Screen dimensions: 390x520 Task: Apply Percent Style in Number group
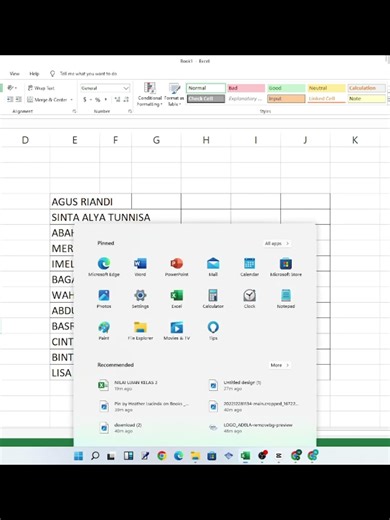[97, 99]
